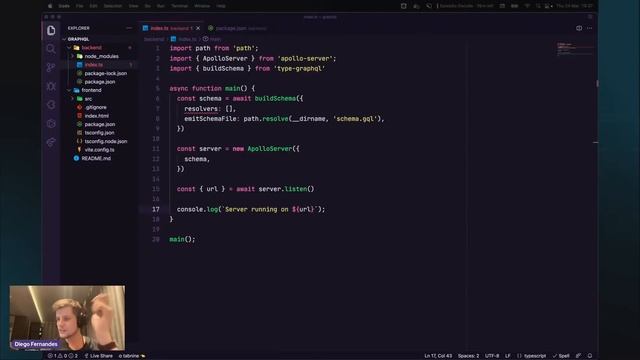Expand the node_modules folder
640x360 pixels.
point(73,56)
